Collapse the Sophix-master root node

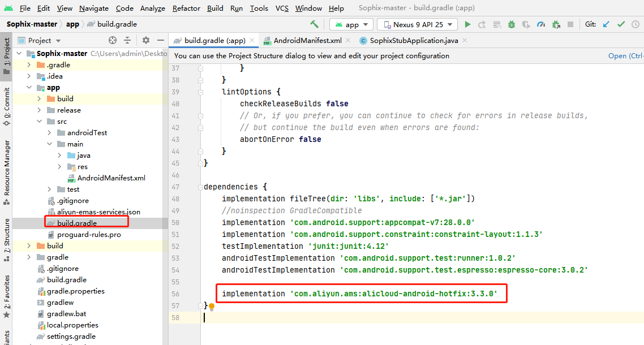click(x=19, y=53)
